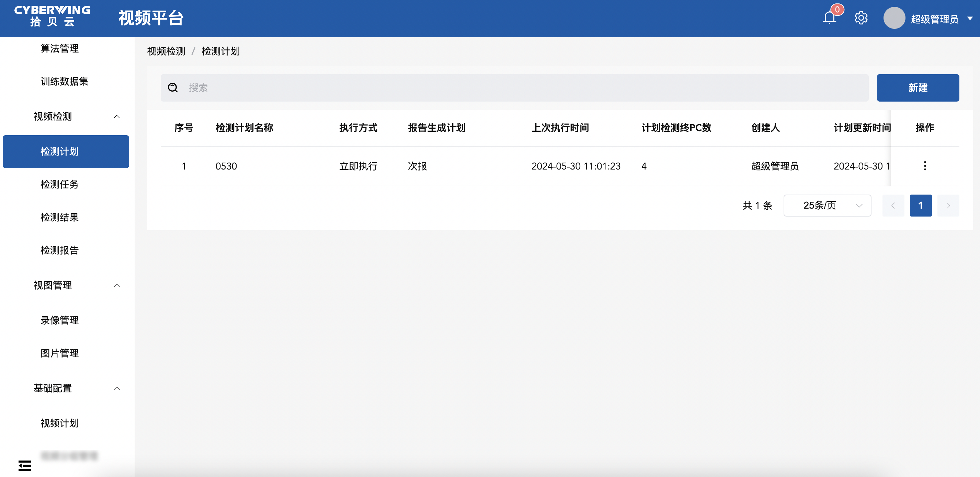The width and height of the screenshot is (980, 477).
Task: Click the 超级管理员 name in the header
Action: pyautogui.click(x=934, y=19)
